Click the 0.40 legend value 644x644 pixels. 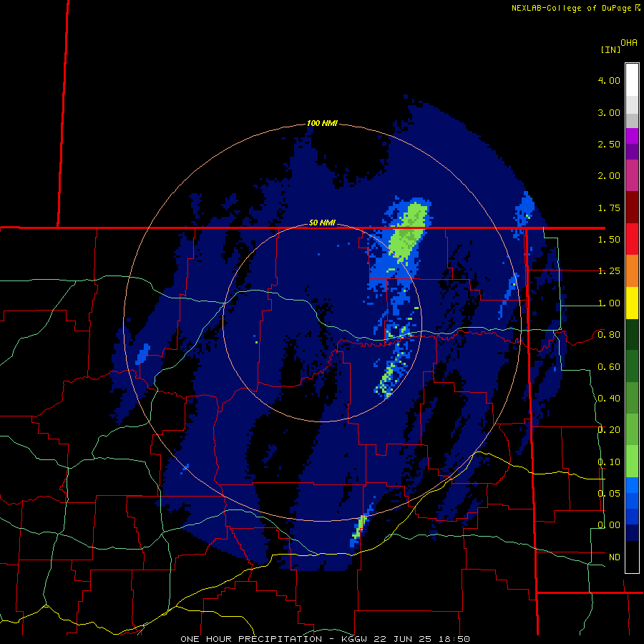pyautogui.click(x=609, y=399)
